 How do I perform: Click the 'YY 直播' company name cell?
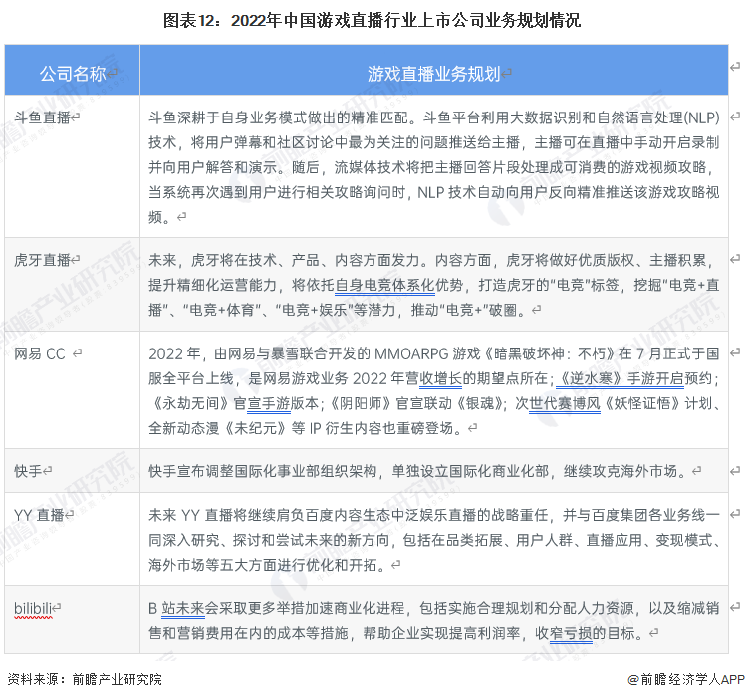point(73,539)
